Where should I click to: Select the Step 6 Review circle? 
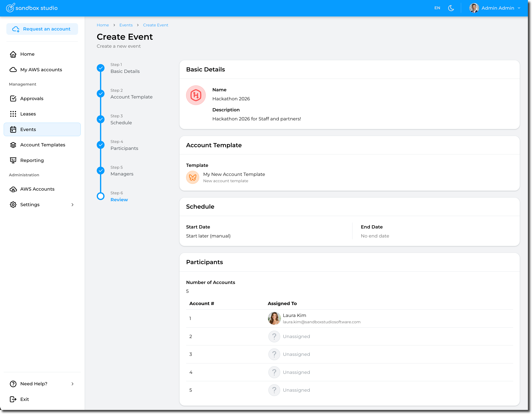pyautogui.click(x=101, y=196)
